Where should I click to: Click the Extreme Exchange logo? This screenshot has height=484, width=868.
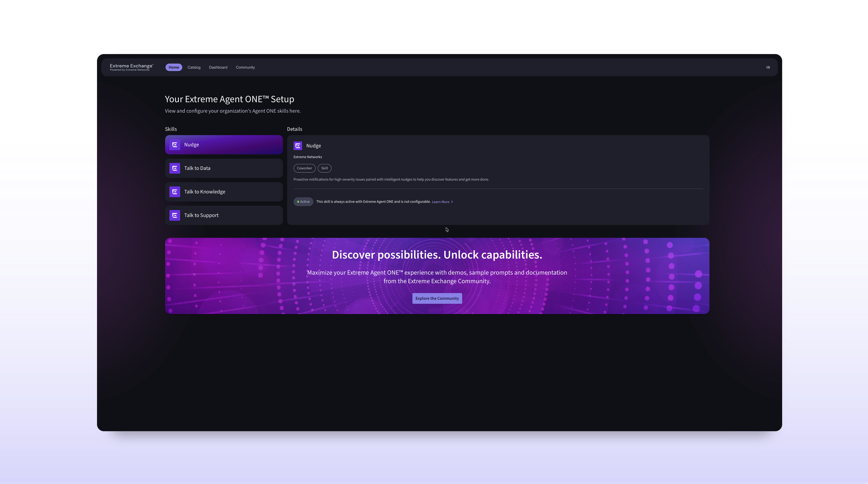click(x=131, y=67)
